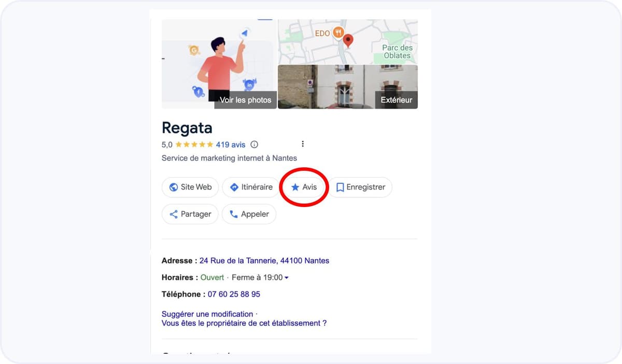Click the phone icon on Appeler
The image size is (622, 364).
coord(234,214)
